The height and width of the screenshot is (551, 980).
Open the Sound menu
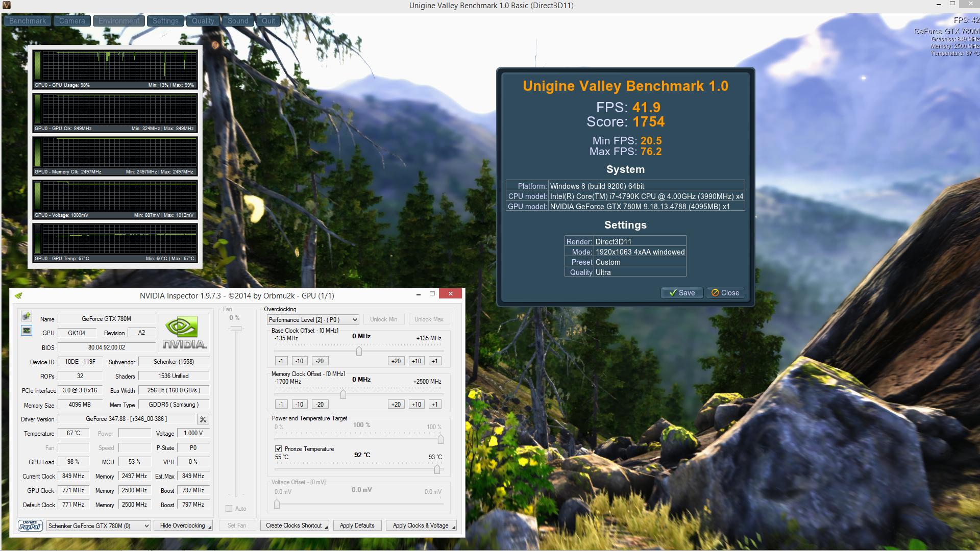(x=238, y=21)
